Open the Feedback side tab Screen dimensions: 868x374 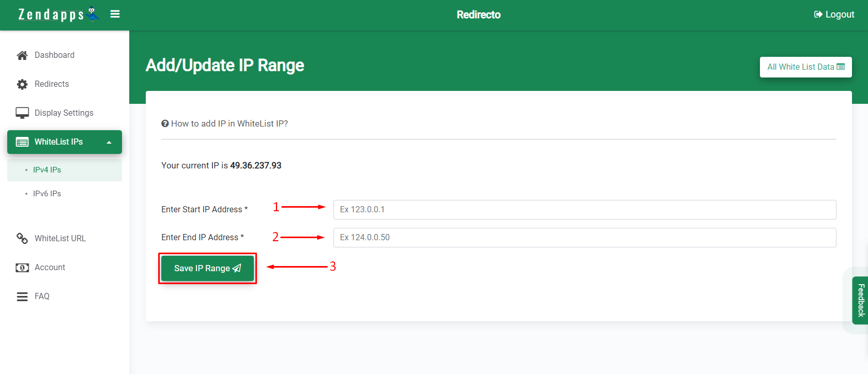860,300
